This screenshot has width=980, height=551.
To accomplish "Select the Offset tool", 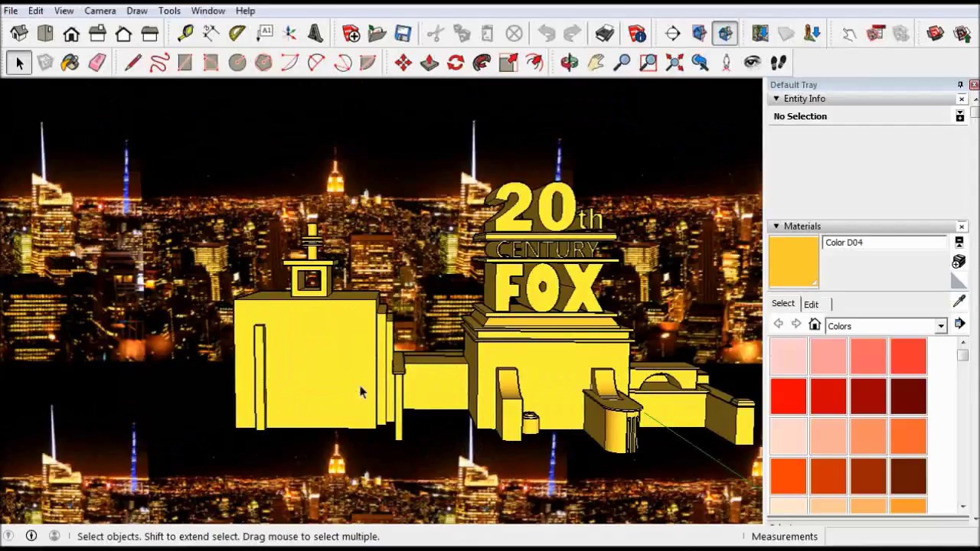I will (x=534, y=63).
